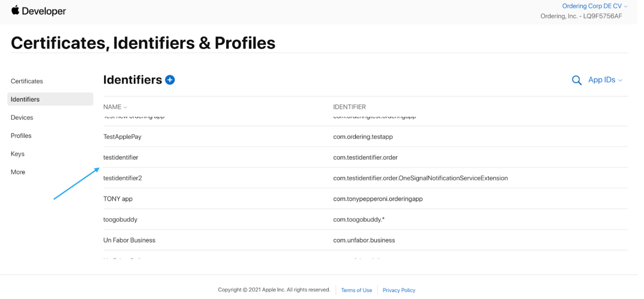Navigate to Keys section
This screenshot has height=299, width=644.
18,154
